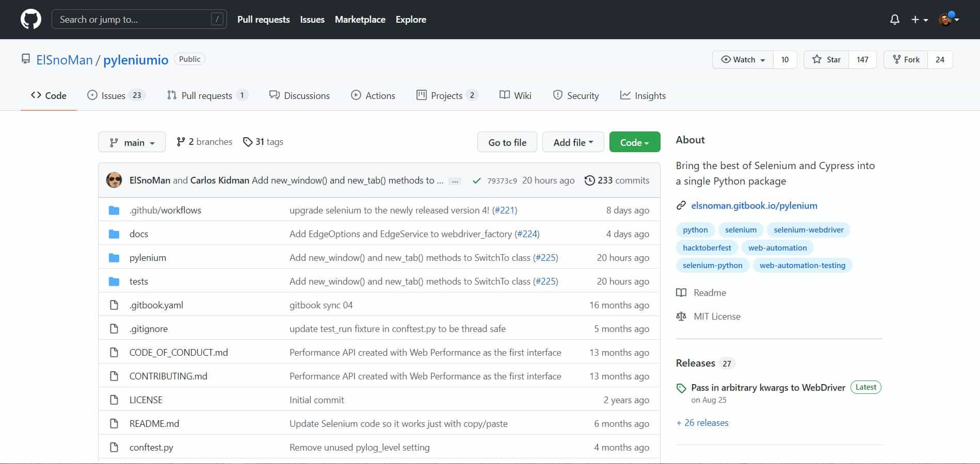Open the plus create-new menu
980x464 pixels.
pyautogui.click(x=920, y=20)
